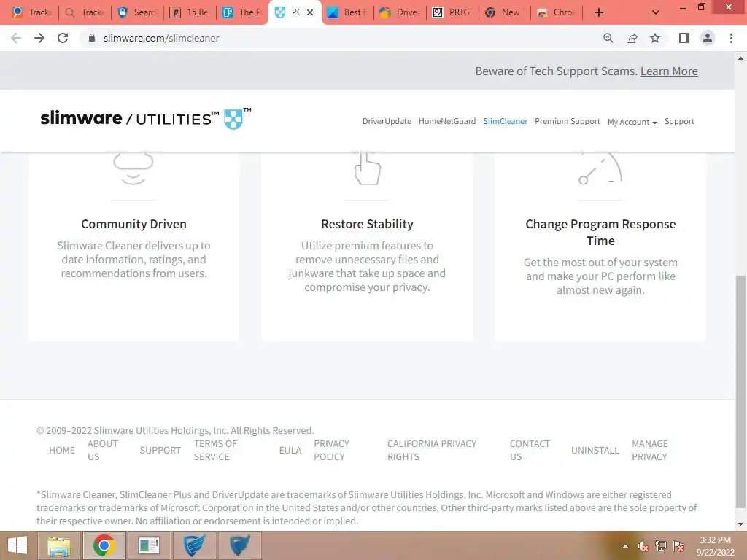
Task: Click the Community Driven heading
Action: (133, 224)
